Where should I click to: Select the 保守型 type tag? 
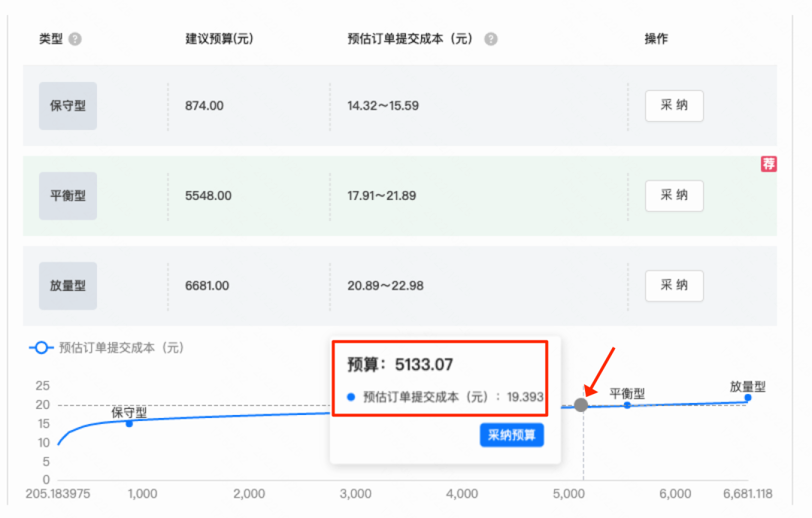68,106
